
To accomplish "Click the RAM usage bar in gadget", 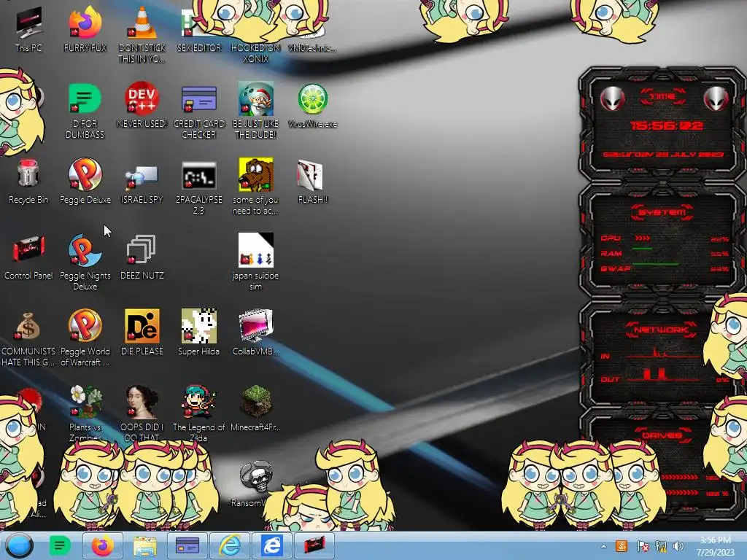I will point(643,249).
